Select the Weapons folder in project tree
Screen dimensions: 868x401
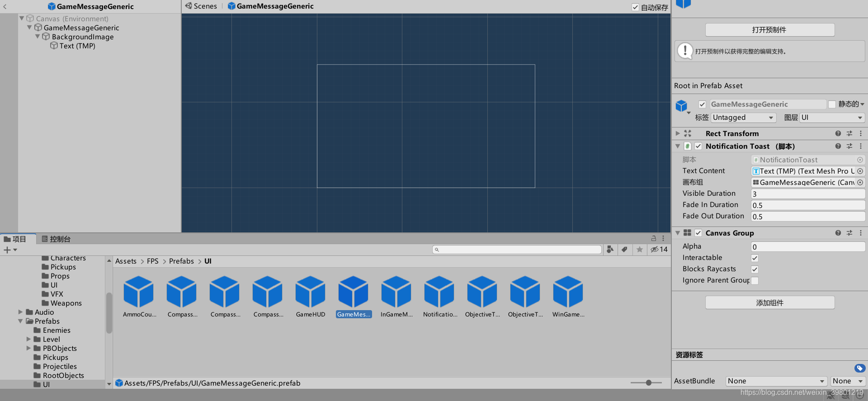tap(66, 303)
